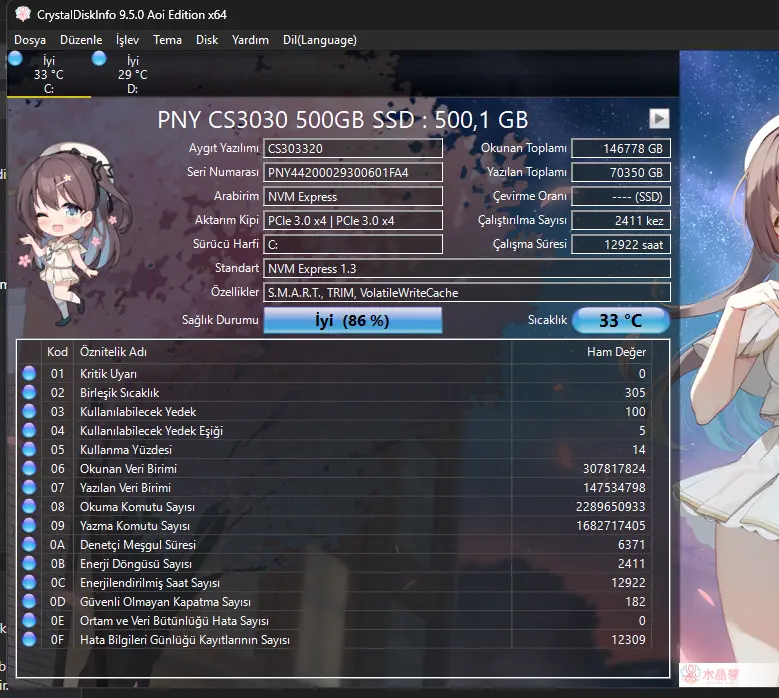
Task: Select the Birleşik Sıcaklık attribute name
Action: 119,392
